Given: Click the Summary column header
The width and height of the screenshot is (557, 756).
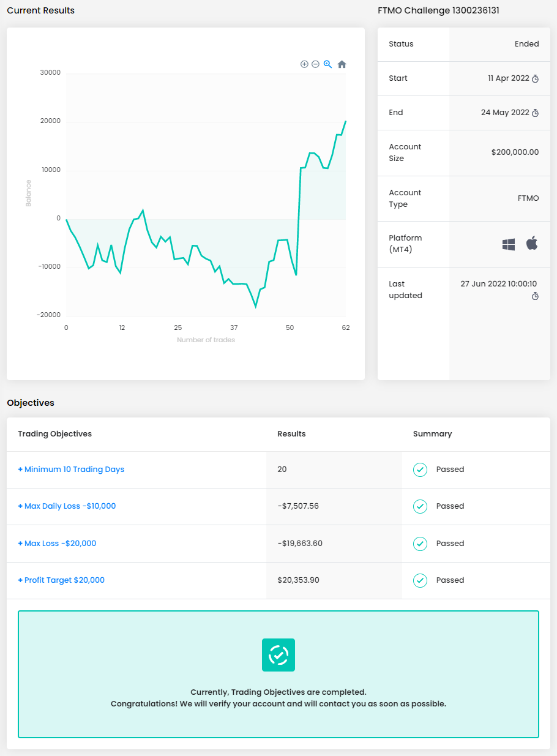Looking at the screenshot, I should 432,434.
